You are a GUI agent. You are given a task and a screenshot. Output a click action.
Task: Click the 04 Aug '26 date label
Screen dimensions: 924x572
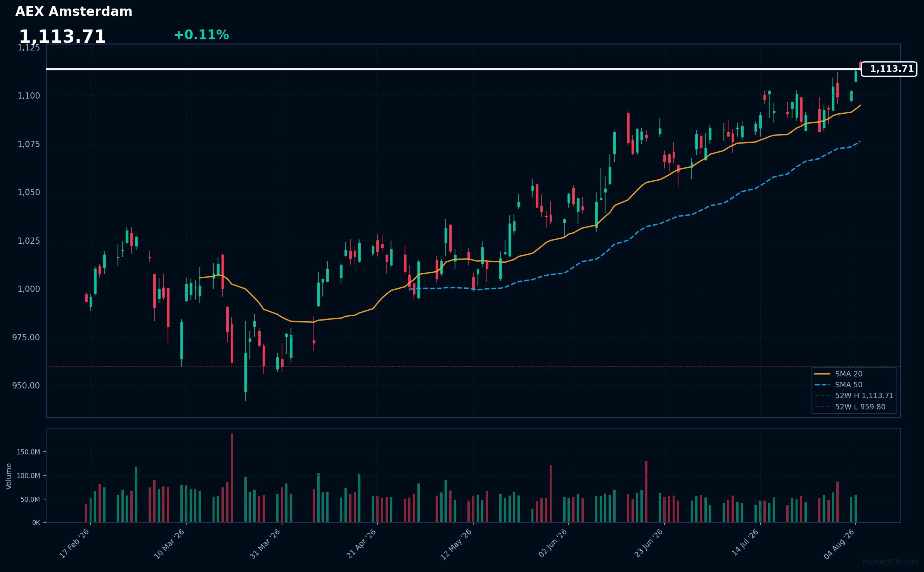[x=839, y=544]
